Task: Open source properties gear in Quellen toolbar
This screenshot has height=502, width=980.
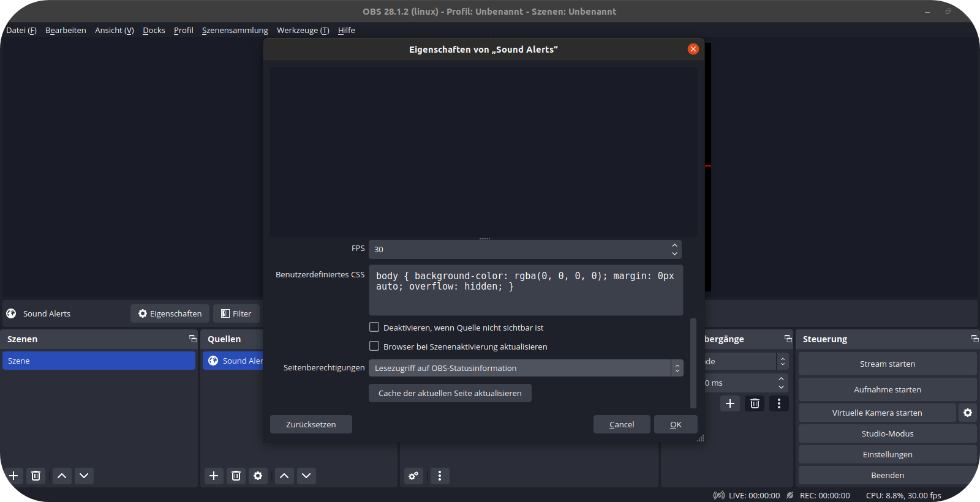Action: point(258,476)
